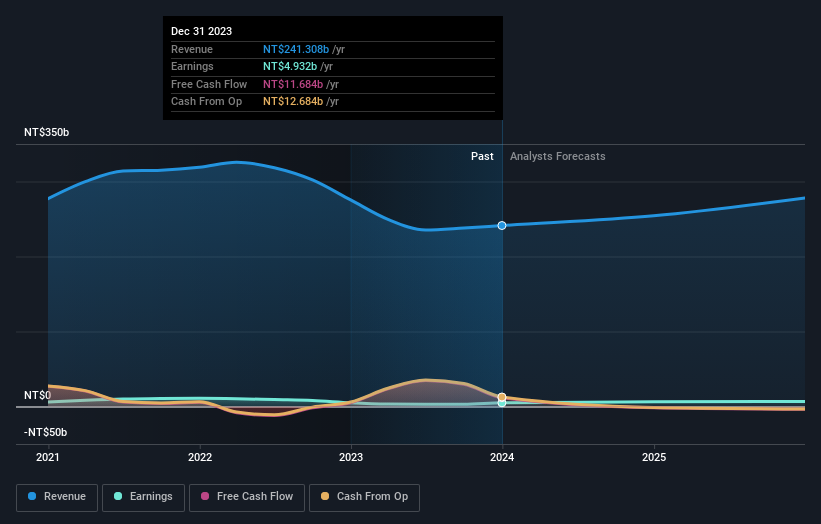Click the Free Cash Flow label in tooltip
The height and width of the screenshot is (524, 821).
coord(209,84)
